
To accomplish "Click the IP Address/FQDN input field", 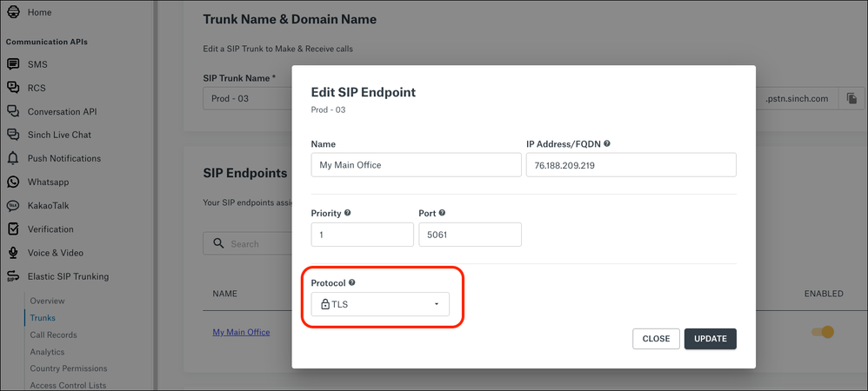I will point(631,165).
